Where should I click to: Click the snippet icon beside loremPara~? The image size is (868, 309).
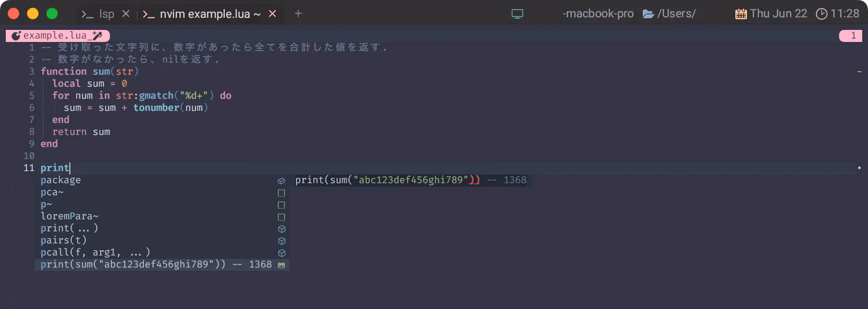[x=282, y=217]
